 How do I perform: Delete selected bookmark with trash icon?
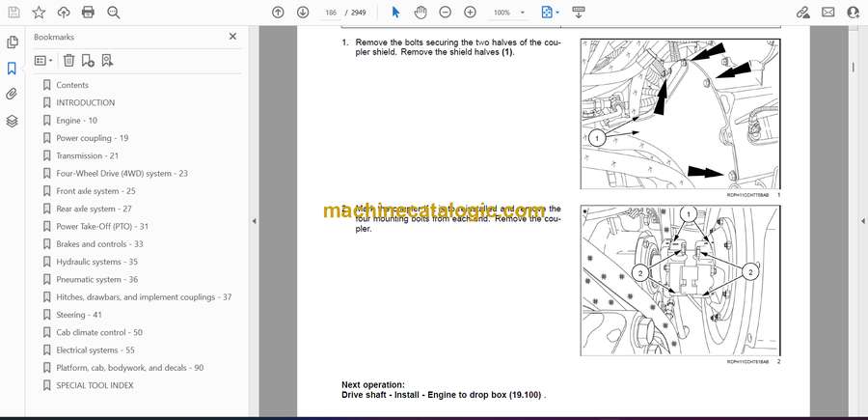tap(69, 60)
